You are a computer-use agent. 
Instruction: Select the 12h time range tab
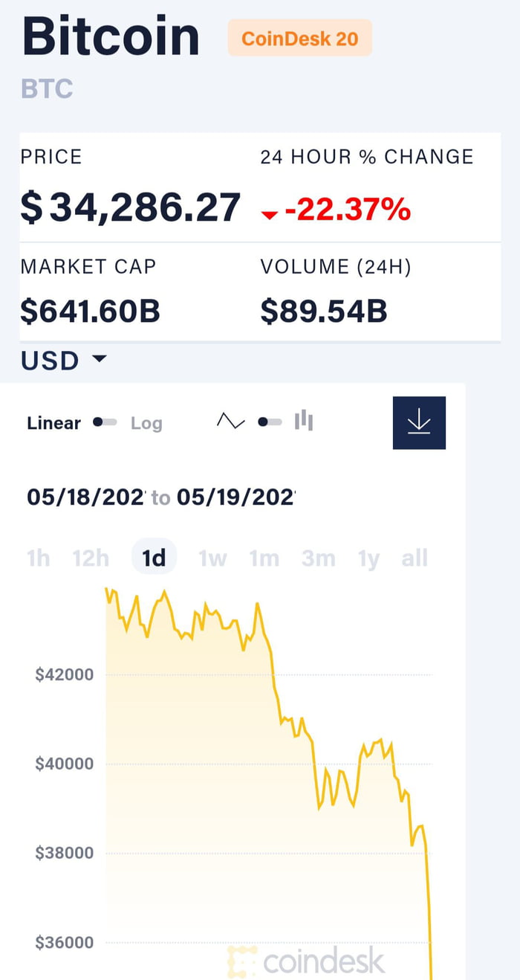pos(91,558)
